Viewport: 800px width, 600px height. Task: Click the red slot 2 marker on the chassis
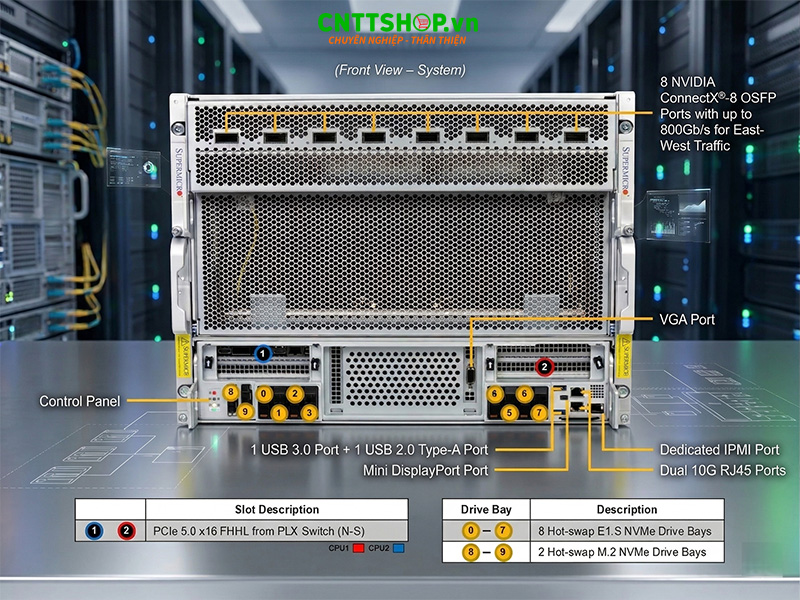pyautogui.click(x=544, y=366)
